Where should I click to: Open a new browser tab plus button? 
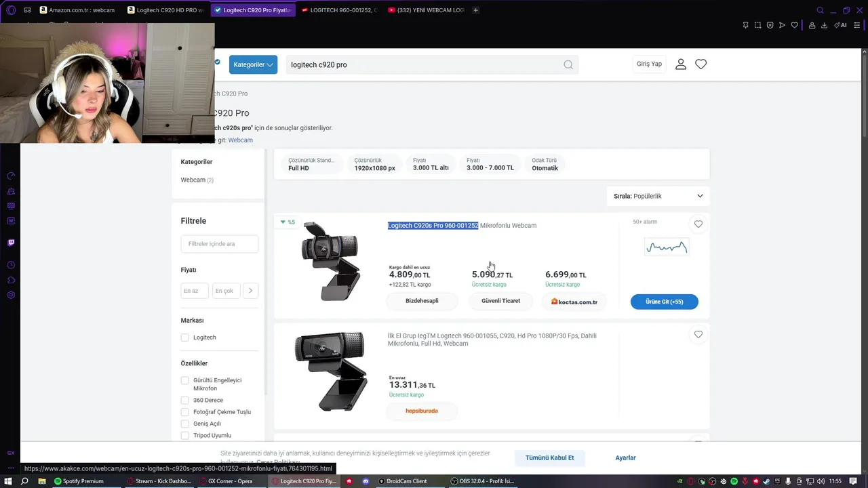(475, 10)
